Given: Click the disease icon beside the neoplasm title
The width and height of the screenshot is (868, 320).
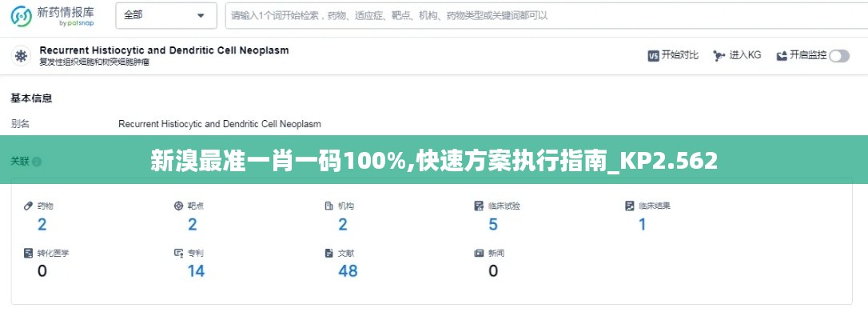Looking at the screenshot, I should 20,56.
